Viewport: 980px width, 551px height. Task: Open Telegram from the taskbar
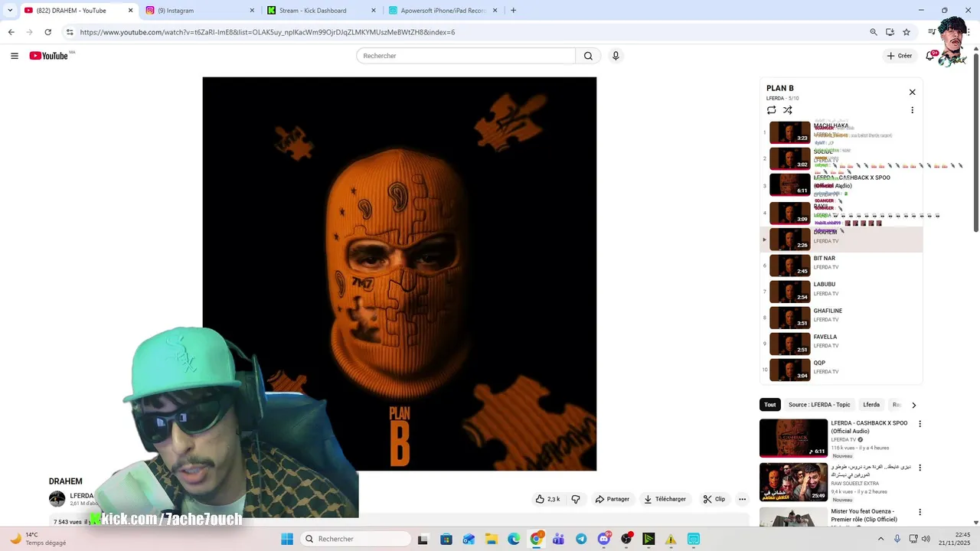(x=581, y=539)
